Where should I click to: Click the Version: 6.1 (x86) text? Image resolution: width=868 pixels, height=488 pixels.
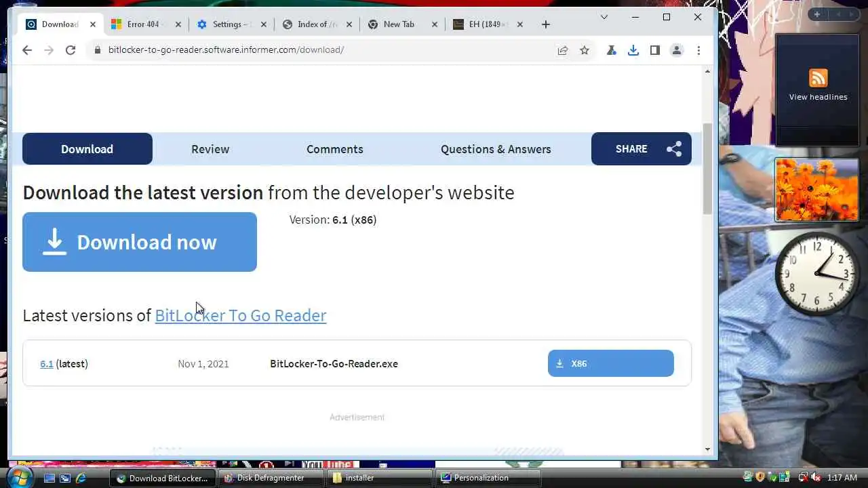[333, 220]
